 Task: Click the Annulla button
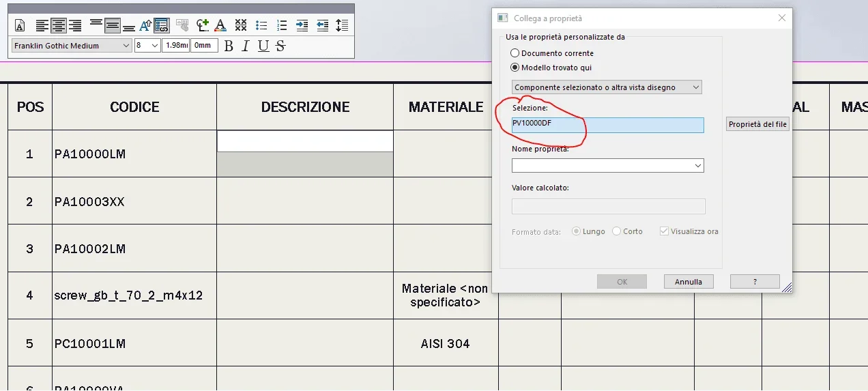click(689, 282)
